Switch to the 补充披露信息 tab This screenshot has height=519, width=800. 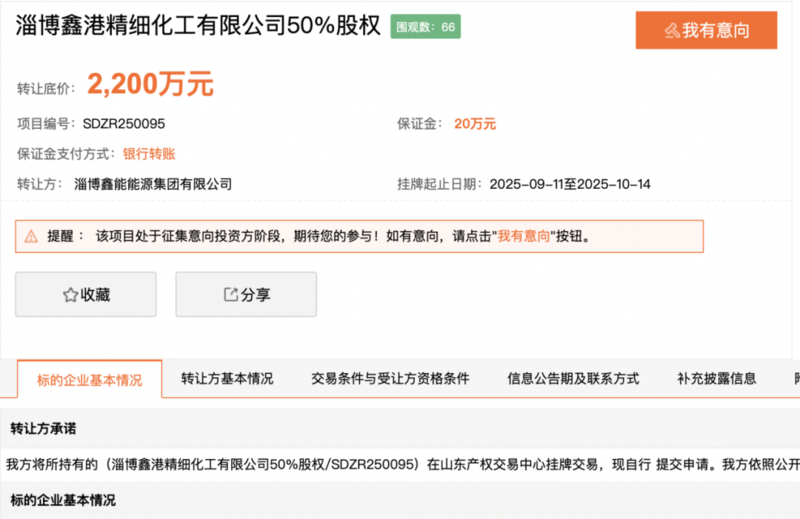717,379
